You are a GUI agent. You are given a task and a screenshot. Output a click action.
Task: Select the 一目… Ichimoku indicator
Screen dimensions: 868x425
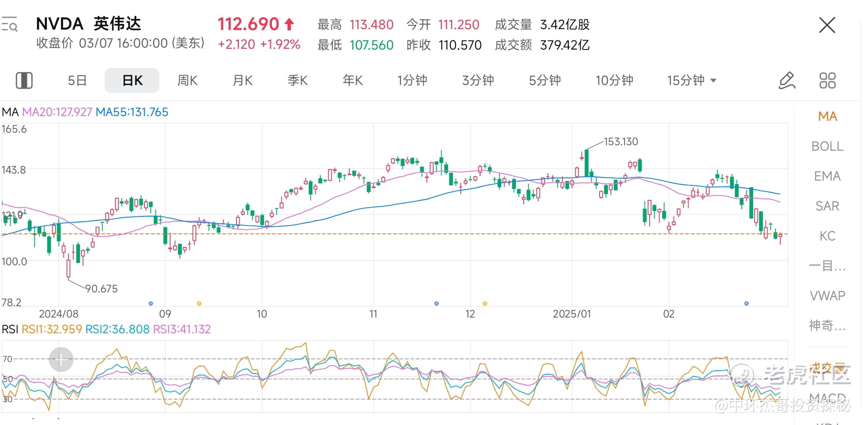[827, 266]
